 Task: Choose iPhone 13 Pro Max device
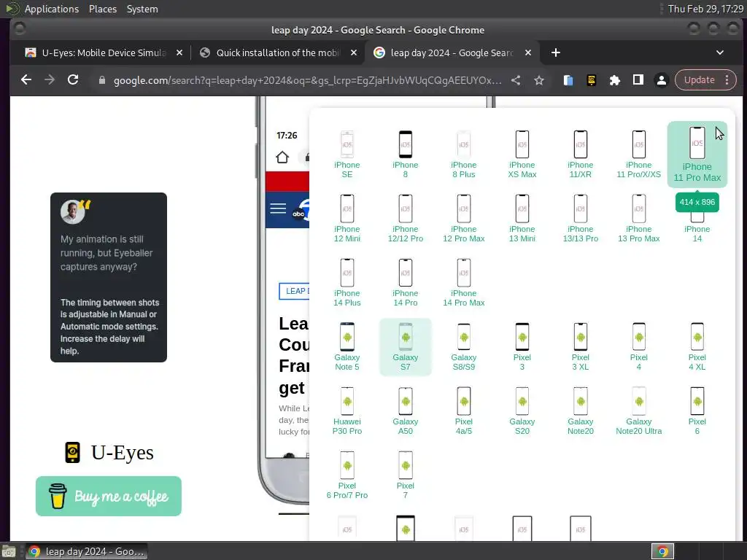(639, 219)
